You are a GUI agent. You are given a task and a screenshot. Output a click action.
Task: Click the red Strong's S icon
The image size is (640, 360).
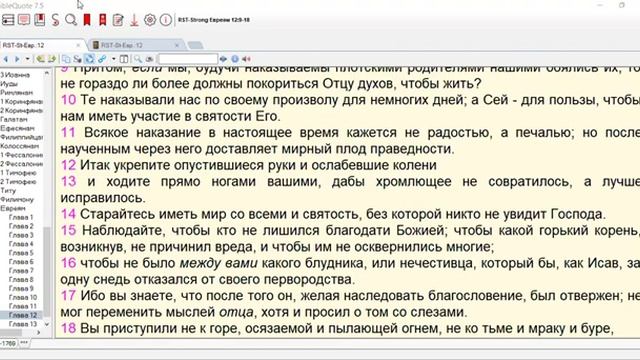[x=56, y=20]
